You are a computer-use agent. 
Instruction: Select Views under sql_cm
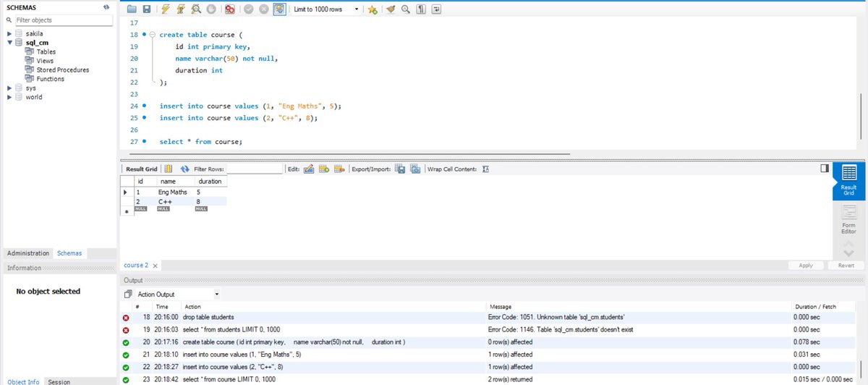tap(45, 61)
